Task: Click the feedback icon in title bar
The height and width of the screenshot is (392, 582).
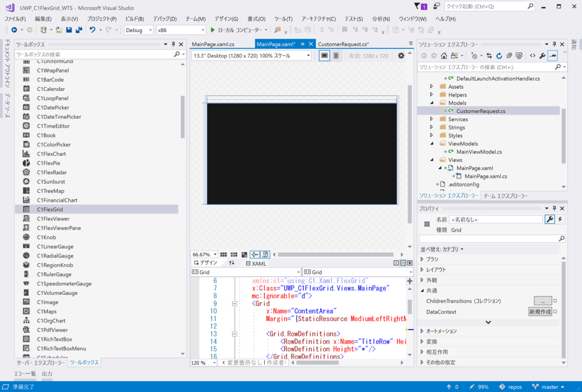Action: tap(437, 6)
